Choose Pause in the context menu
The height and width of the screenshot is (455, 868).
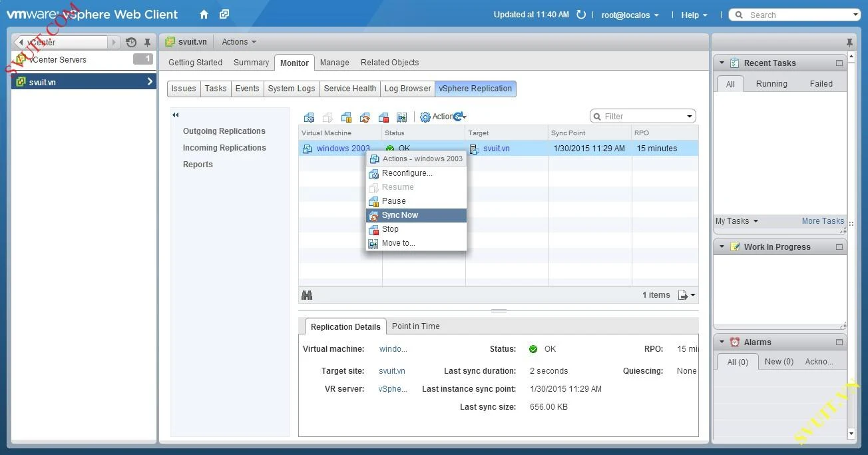[417, 201]
